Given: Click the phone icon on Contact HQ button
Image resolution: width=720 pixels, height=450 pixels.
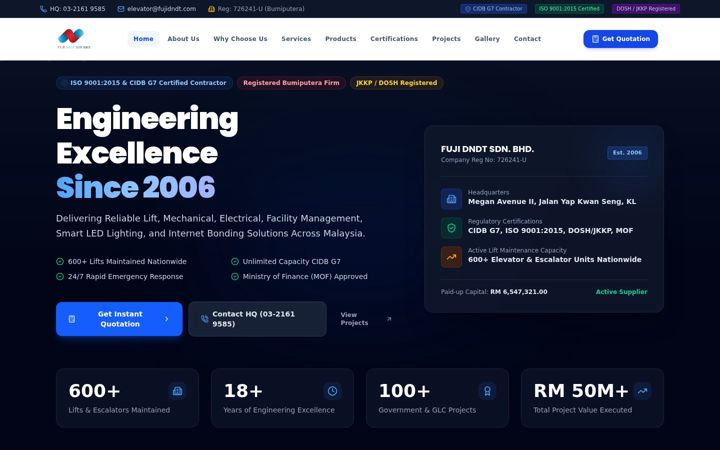Looking at the screenshot, I should click(x=204, y=319).
